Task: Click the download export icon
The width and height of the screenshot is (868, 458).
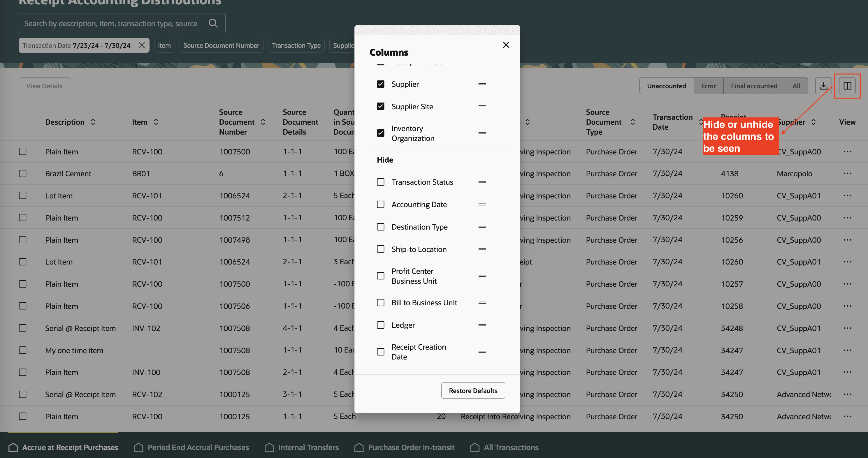Action: click(823, 86)
